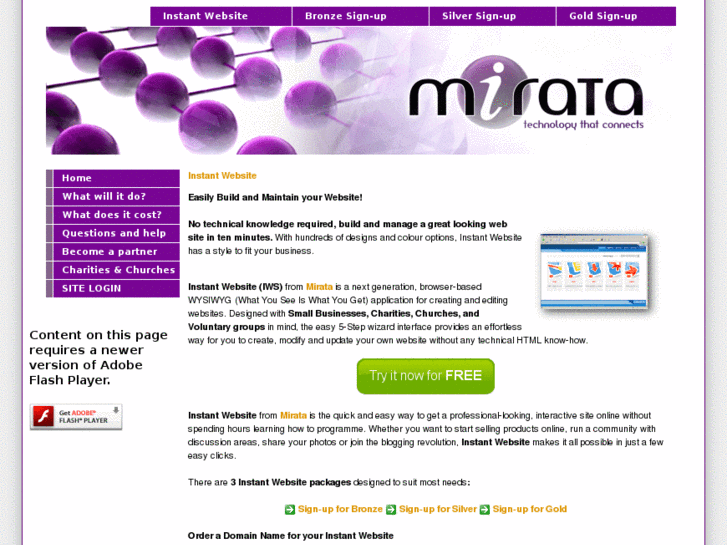Click the green arrow icon before Sign-up for Bronze

pyautogui.click(x=290, y=510)
